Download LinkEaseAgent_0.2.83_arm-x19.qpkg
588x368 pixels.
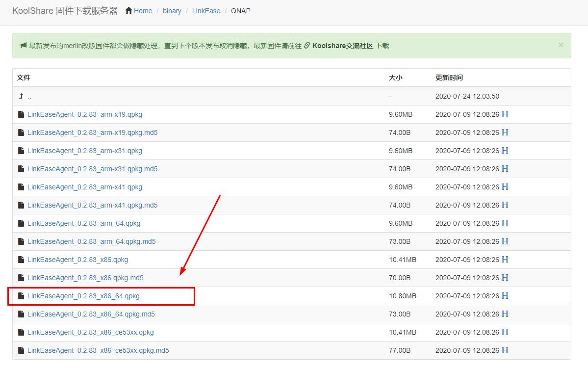pyautogui.click(x=85, y=114)
